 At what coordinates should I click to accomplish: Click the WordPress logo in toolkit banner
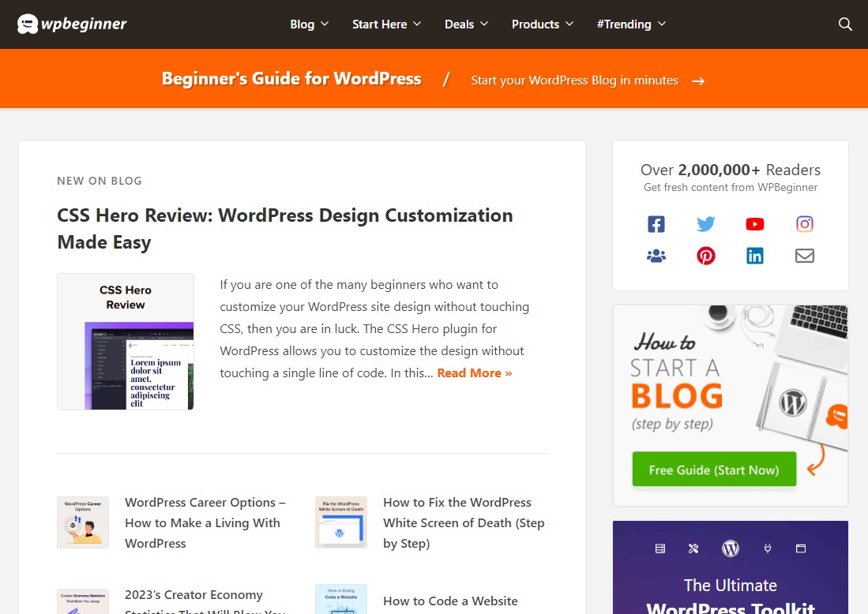point(730,548)
